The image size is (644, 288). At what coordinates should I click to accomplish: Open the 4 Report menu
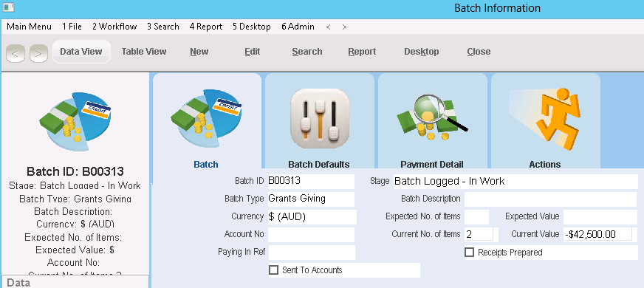pos(206,27)
